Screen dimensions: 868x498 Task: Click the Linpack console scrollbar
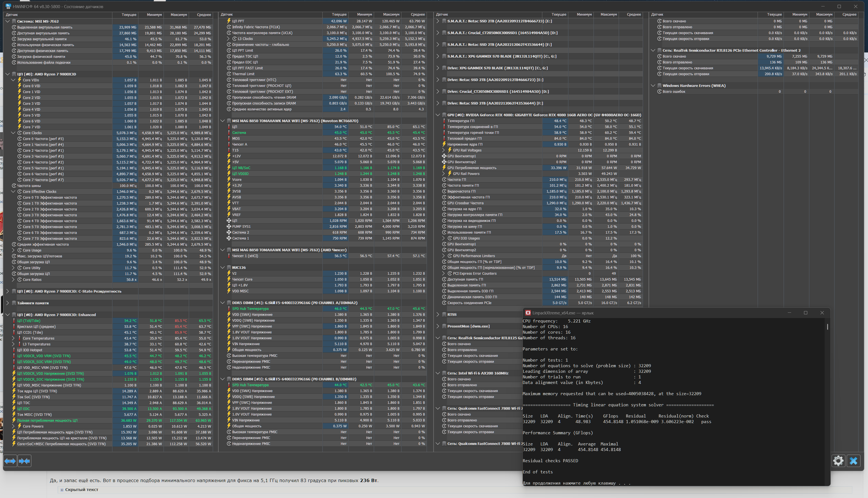[827, 327]
